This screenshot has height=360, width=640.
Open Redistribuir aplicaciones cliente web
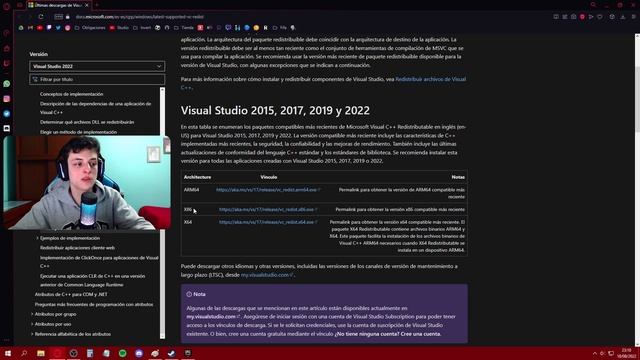[77, 248]
